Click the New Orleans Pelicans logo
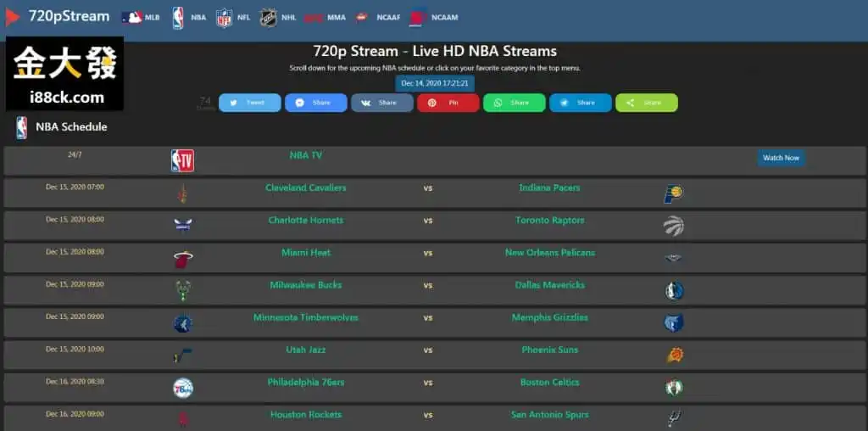Viewport: 868px width, 431px height. click(674, 258)
